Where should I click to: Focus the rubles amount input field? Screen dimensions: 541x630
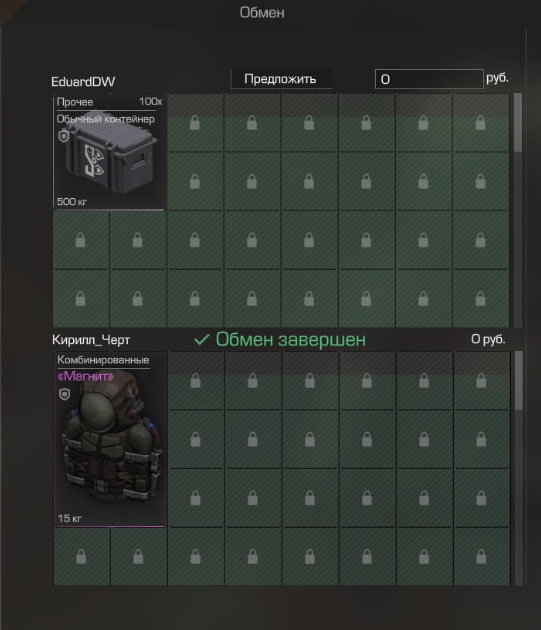tap(429, 79)
